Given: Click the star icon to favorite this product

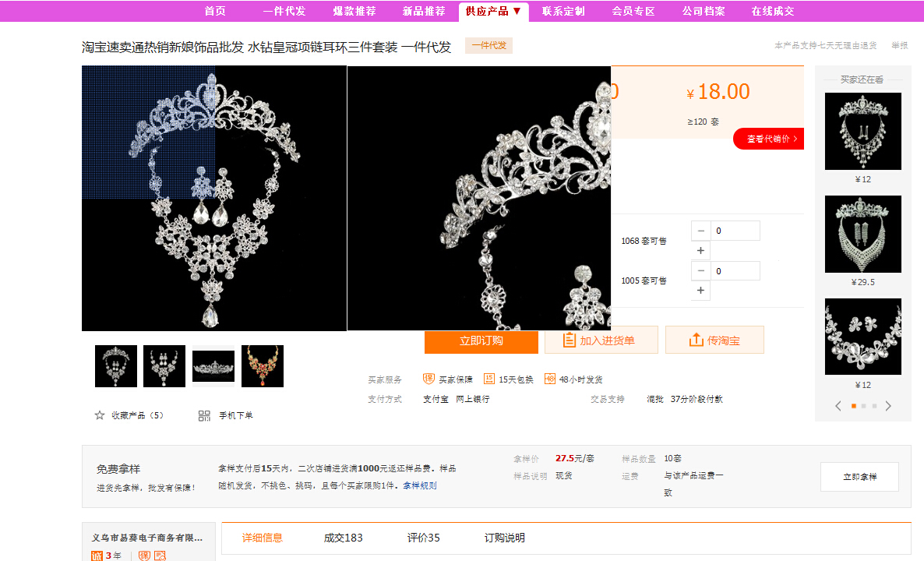Looking at the screenshot, I should 100,415.
